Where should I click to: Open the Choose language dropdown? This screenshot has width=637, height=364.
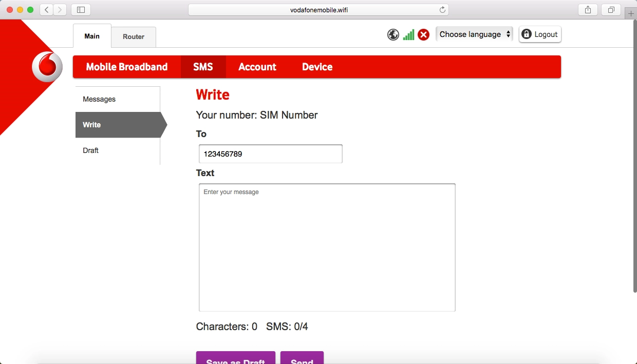(474, 34)
